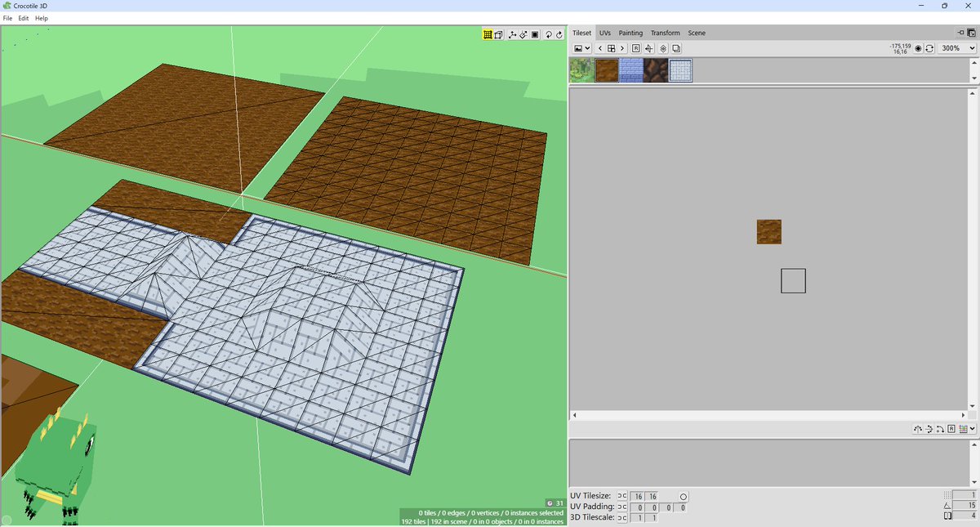Click the diamond flip icon in Tileset toolbar

tap(663, 48)
